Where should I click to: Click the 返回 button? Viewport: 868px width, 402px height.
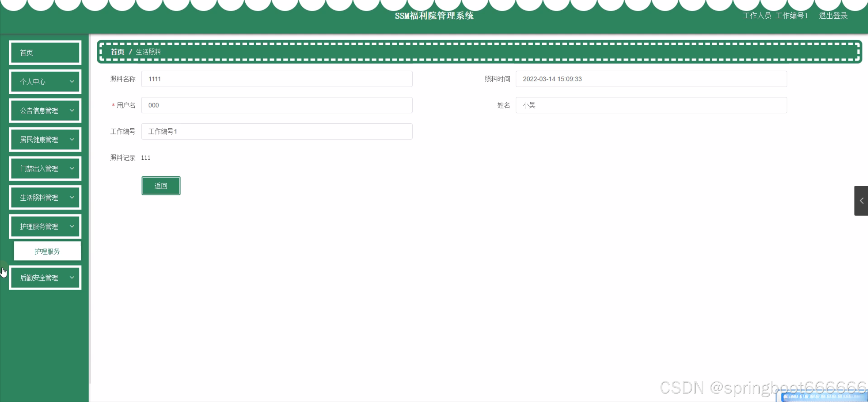[161, 186]
